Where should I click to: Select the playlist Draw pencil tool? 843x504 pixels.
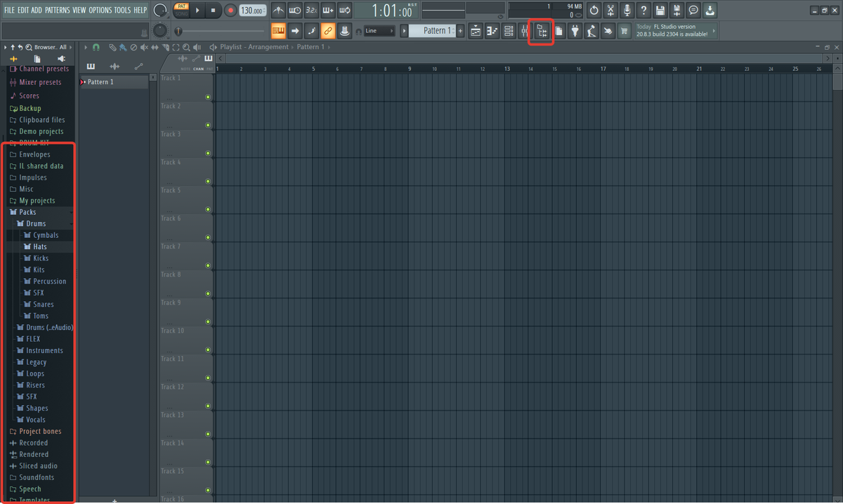pos(112,47)
